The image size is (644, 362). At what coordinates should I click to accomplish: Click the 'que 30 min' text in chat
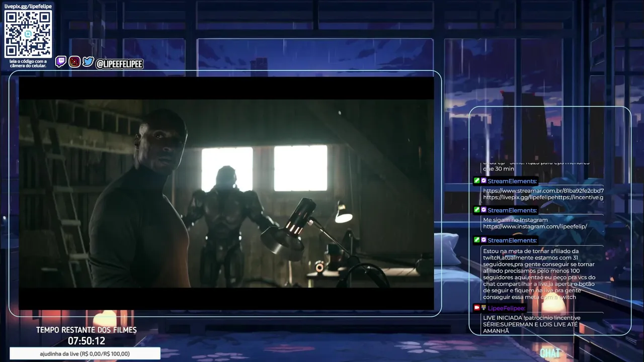tap(499, 169)
